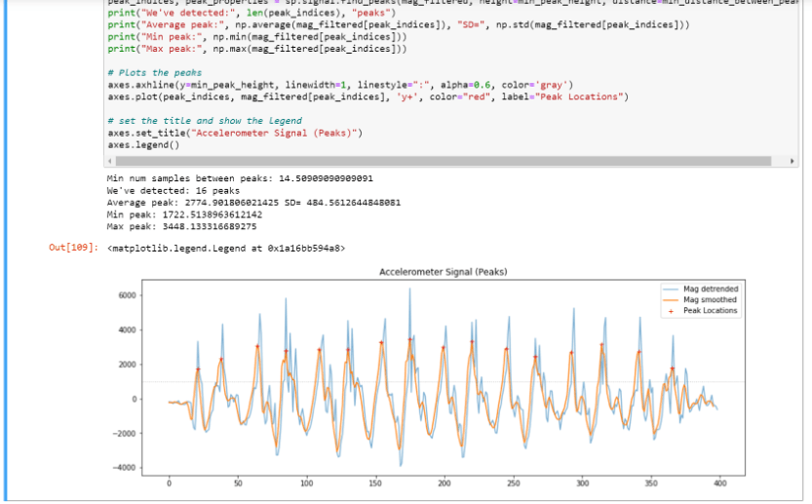
Task: Click the orange Mag smoothed legend line
Action: [670, 300]
